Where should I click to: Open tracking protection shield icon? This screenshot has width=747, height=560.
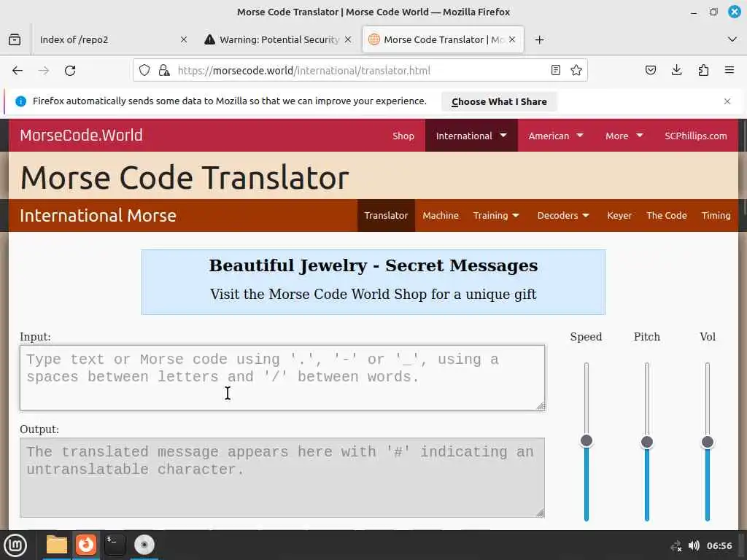pos(144,71)
